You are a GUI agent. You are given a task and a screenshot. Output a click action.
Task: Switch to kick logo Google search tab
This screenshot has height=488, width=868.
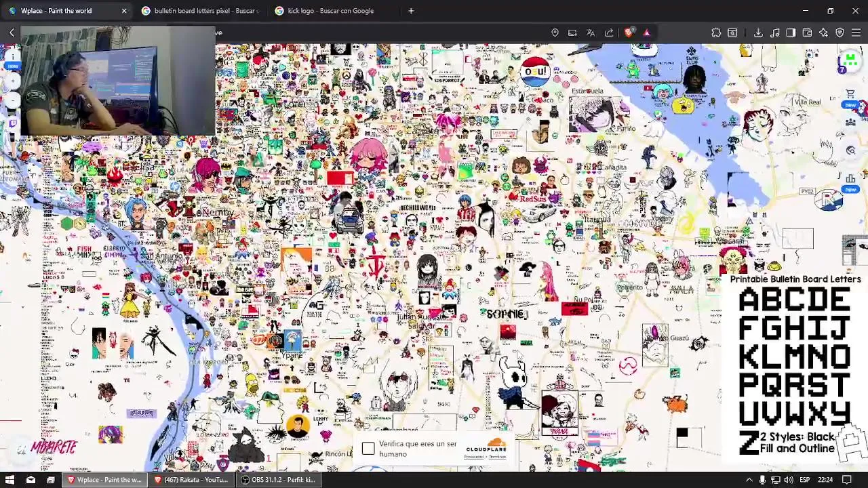[334, 11]
